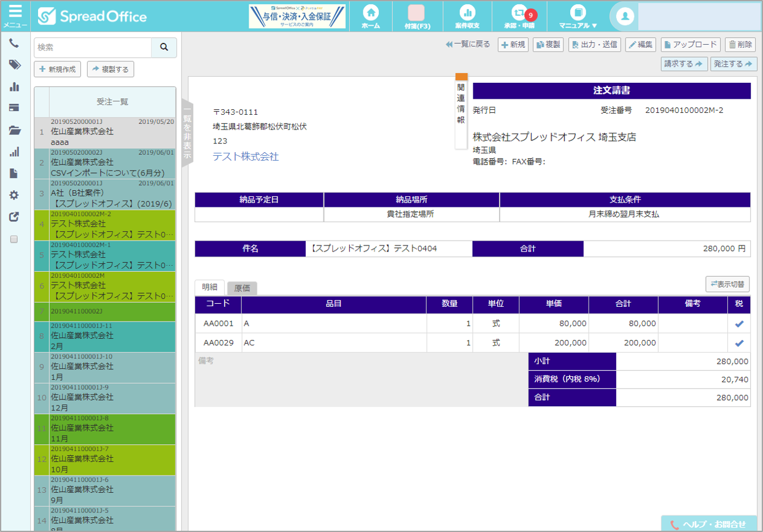Open the tags icon in left sidebar
The height and width of the screenshot is (532, 763).
click(x=14, y=64)
